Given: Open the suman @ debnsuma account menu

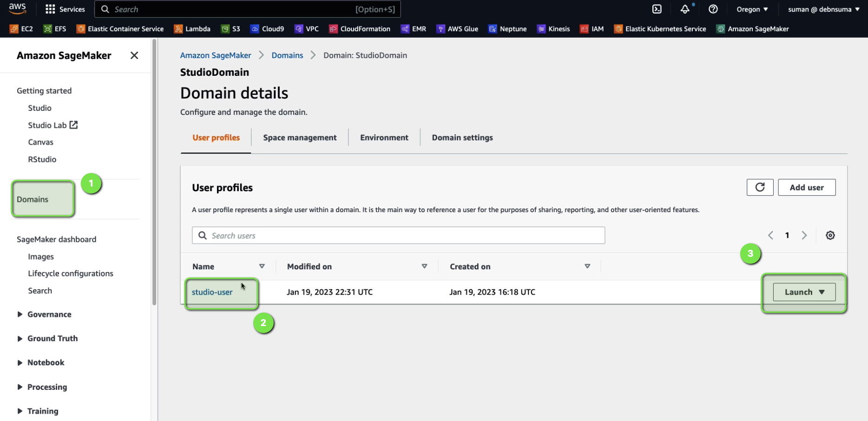Looking at the screenshot, I should (x=823, y=9).
